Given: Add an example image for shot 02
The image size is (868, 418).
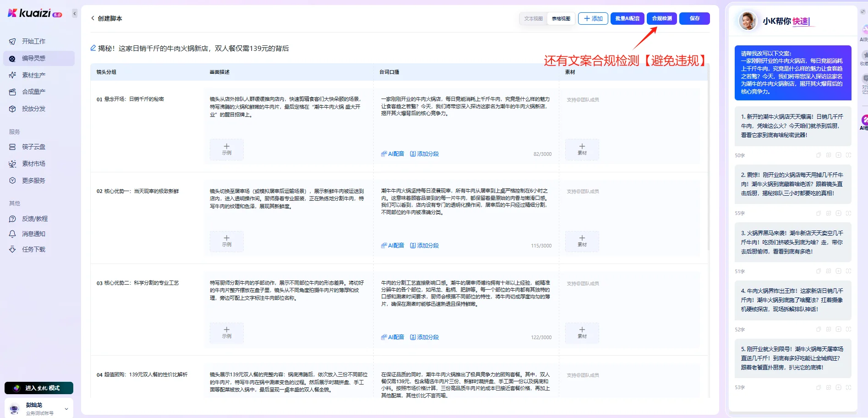Looking at the screenshot, I should [x=227, y=241].
